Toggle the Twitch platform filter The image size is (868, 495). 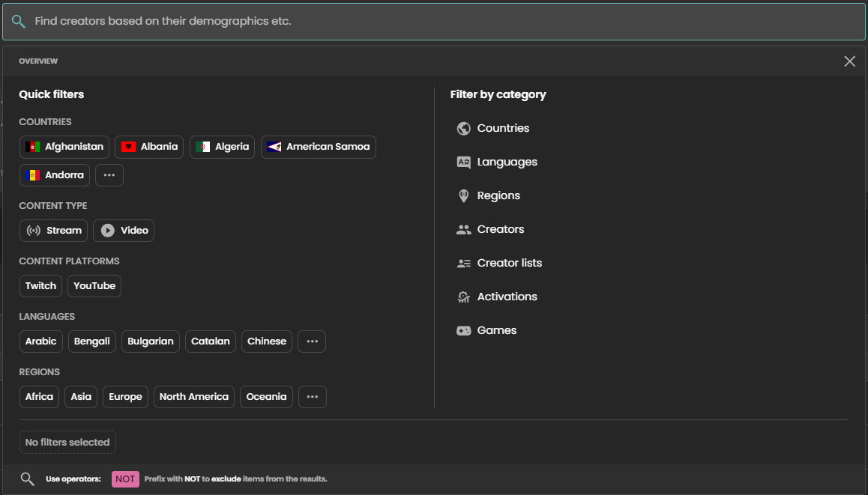(x=40, y=286)
